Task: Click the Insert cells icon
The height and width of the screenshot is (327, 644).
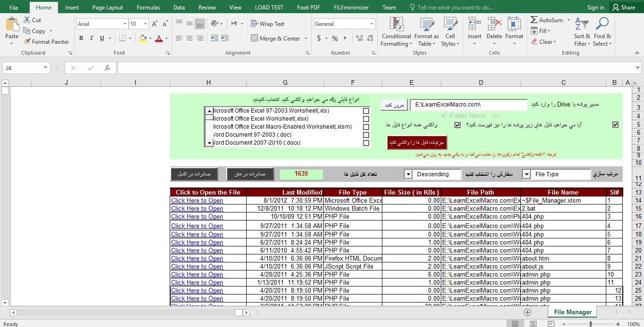Action: (x=474, y=24)
